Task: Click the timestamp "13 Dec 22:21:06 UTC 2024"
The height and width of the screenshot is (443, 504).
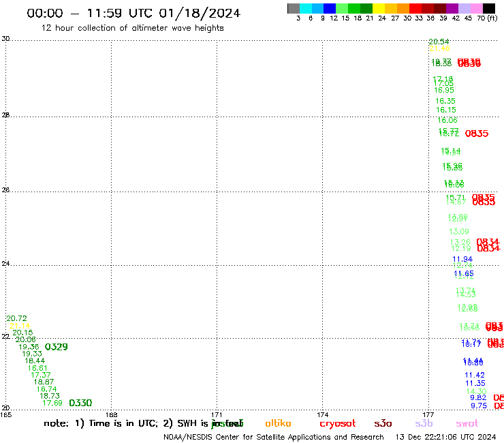Action: point(445,438)
